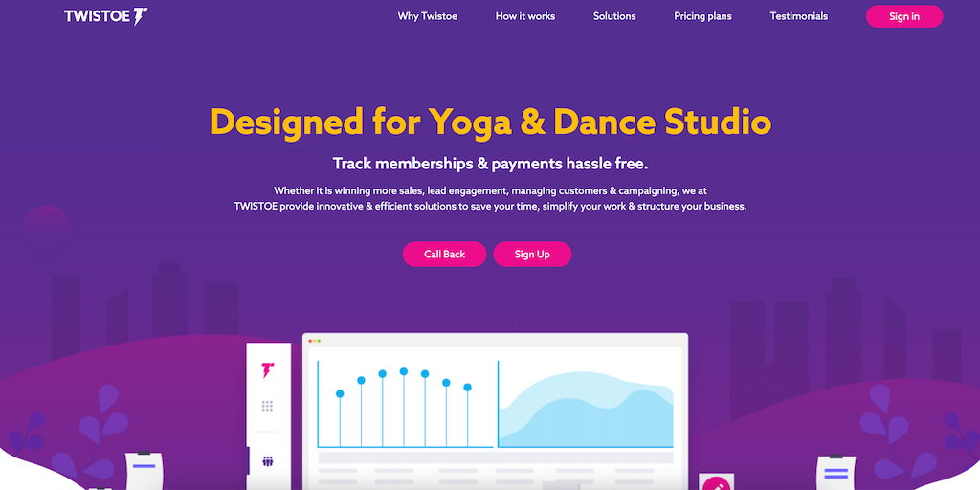Click the pink lightning logo in the mockup sidebar

tap(268, 370)
